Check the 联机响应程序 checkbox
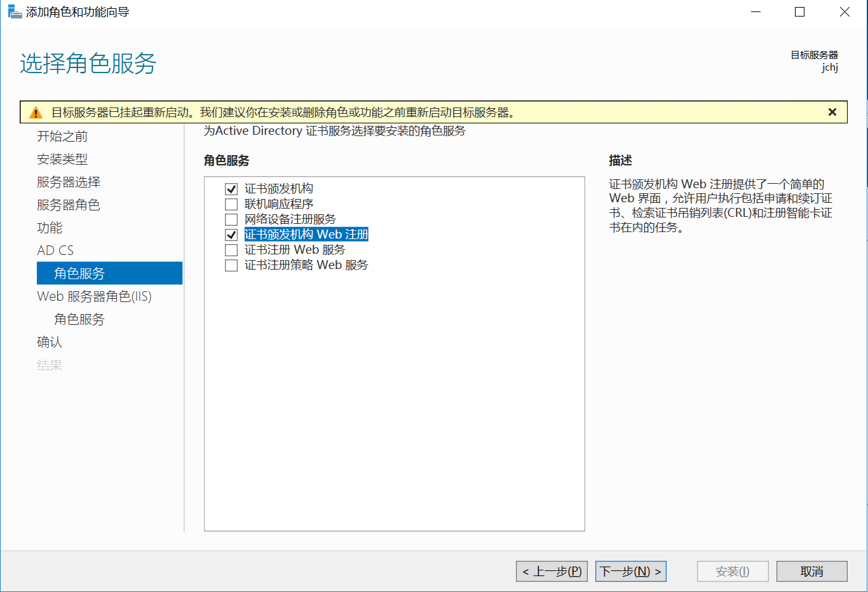The height and width of the screenshot is (592, 868). coord(231,204)
